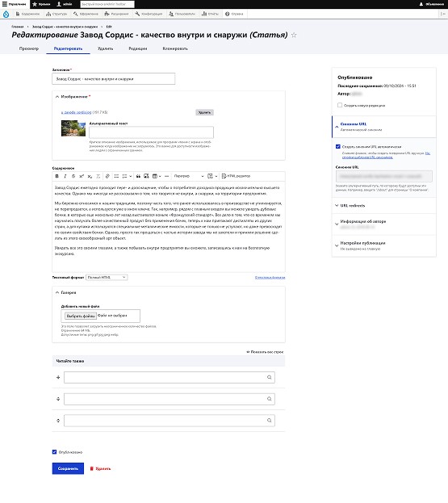
Task: Toggle the Published checkbox above Save
Action: coord(55,452)
